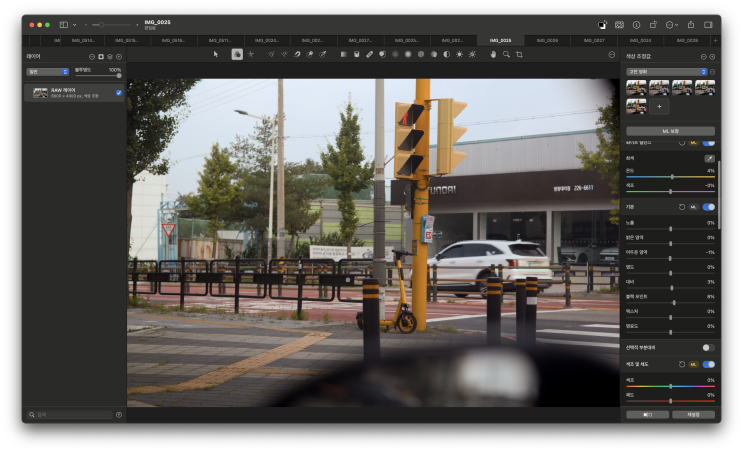Select the hand pan tool
The width and height of the screenshot is (743, 452).
tap(493, 54)
